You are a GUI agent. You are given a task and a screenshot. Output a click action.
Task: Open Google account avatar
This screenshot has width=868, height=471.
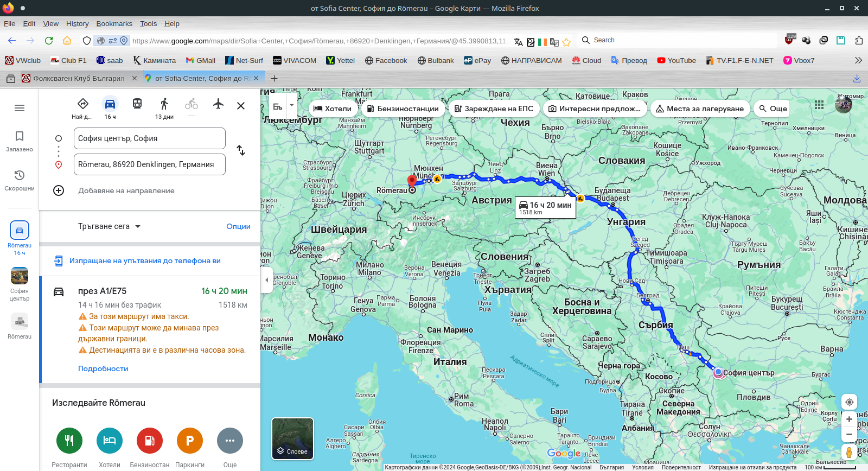pos(844,104)
